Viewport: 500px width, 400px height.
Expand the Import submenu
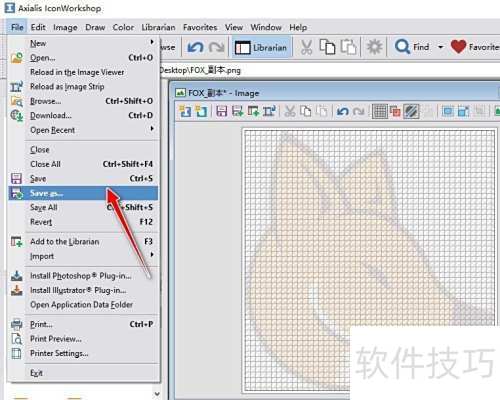tap(152, 255)
